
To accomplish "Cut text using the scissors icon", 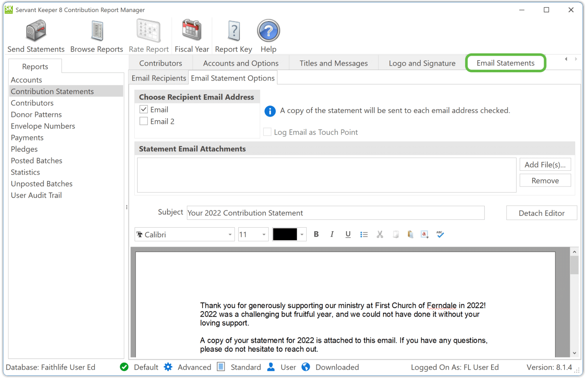I will 379,234.
